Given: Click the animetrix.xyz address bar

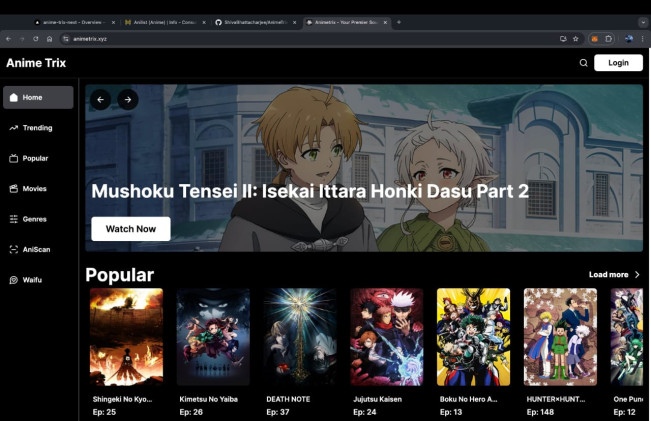Looking at the screenshot, I should click(x=311, y=39).
